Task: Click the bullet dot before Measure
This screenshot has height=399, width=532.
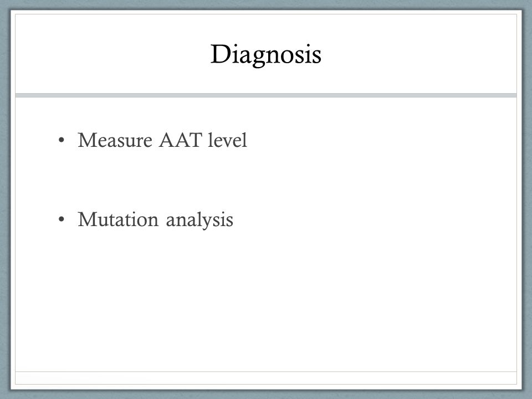Action: (x=62, y=140)
